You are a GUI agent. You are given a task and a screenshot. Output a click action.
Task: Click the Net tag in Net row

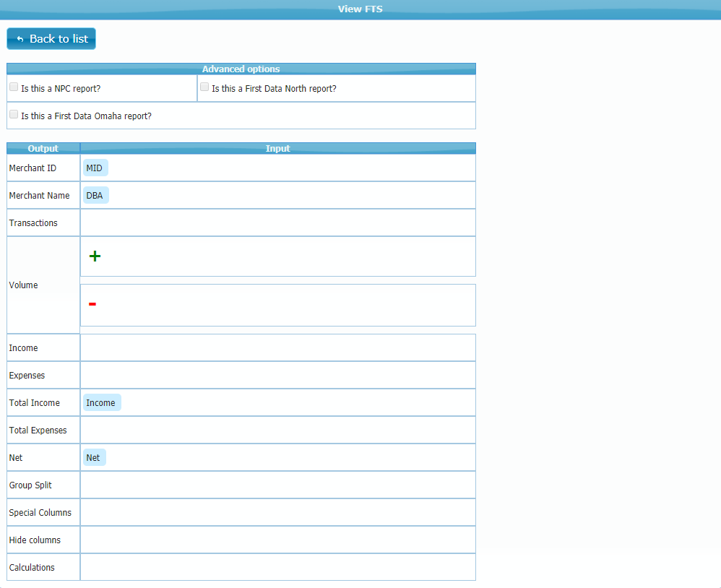click(x=94, y=458)
